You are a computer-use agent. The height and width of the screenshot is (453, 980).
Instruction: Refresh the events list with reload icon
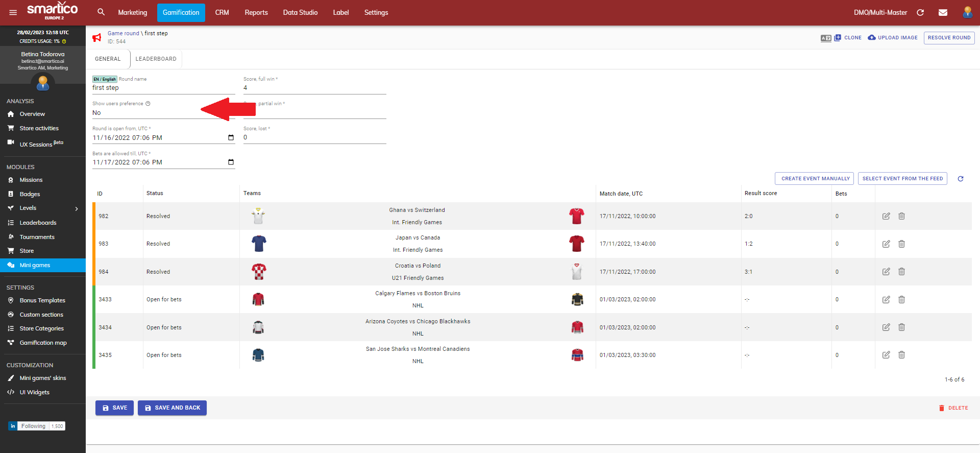click(960, 179)
